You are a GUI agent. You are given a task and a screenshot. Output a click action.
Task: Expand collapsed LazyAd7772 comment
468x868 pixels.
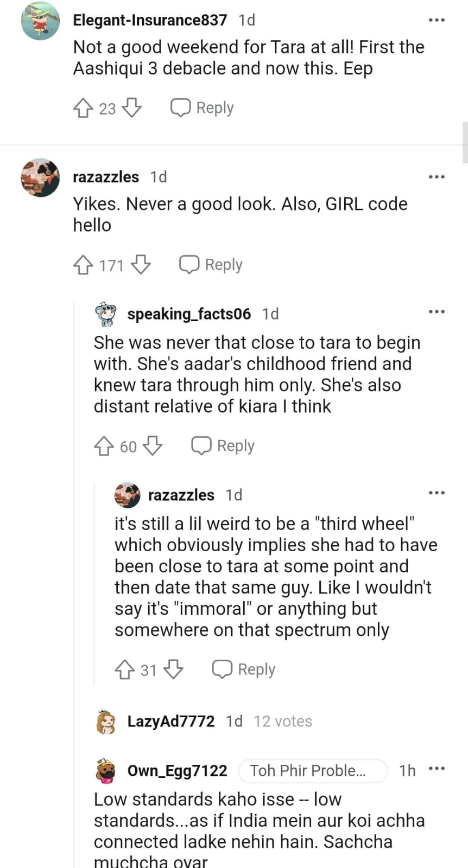[x=171, y=721]
